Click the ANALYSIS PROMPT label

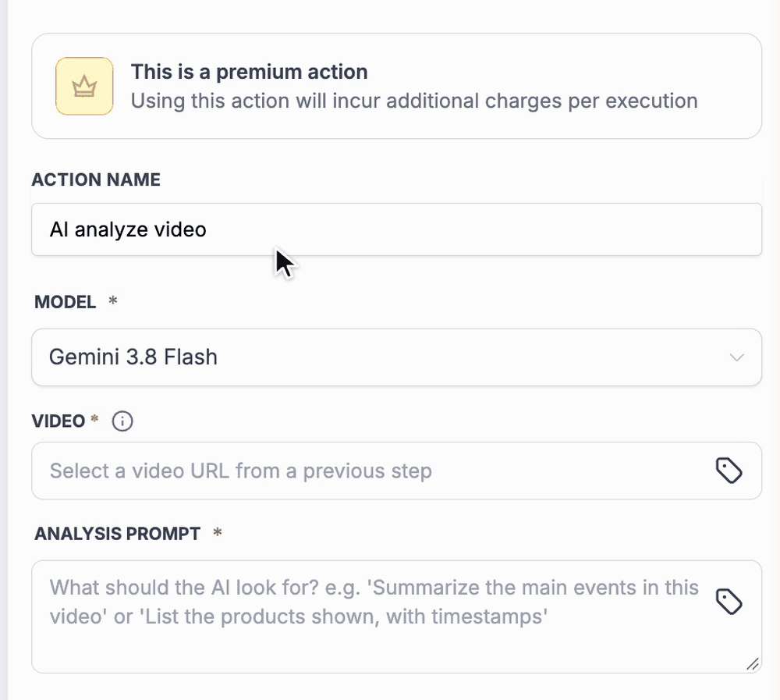click(x=118, y=534)
